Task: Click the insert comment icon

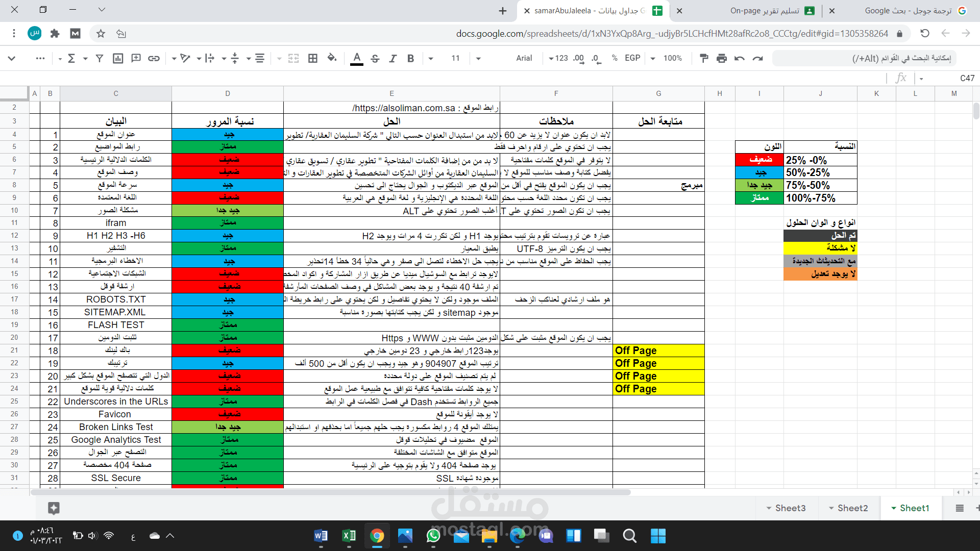Action: [x=136, y=58]
